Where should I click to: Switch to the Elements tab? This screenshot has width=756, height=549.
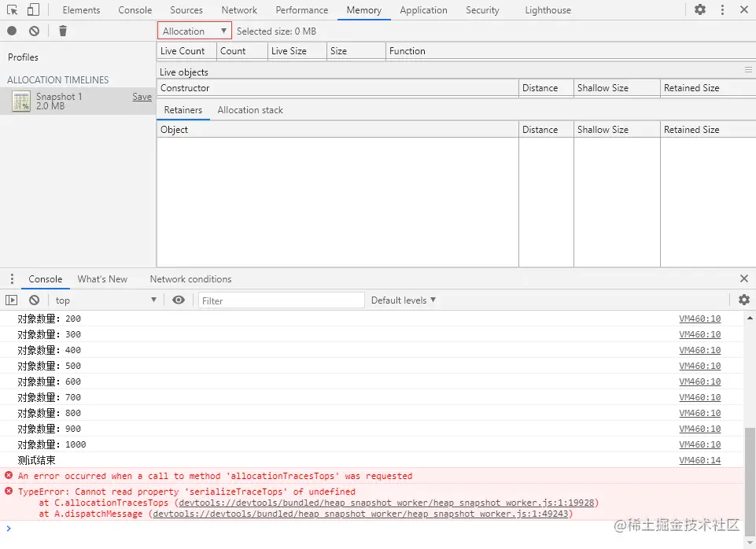click(x=81, y=9)
